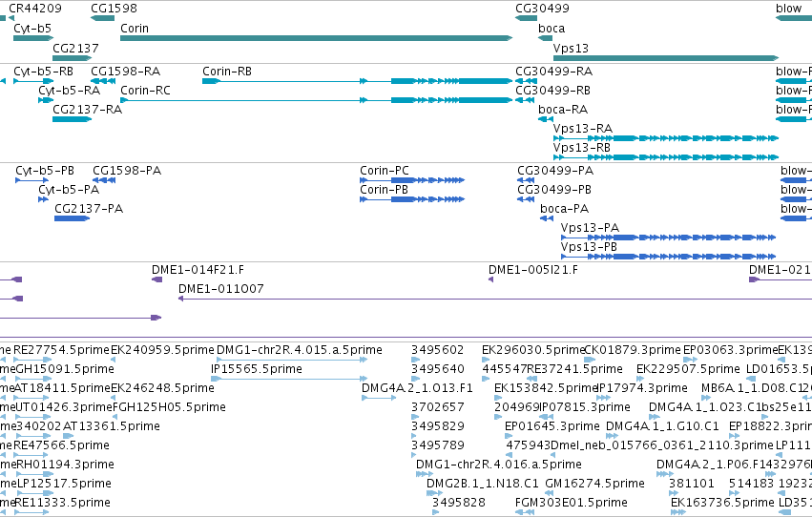The height and width of the screenshot is (517, 812).
Task: Select the CG2137 gene bar
Action: (72, 58)
